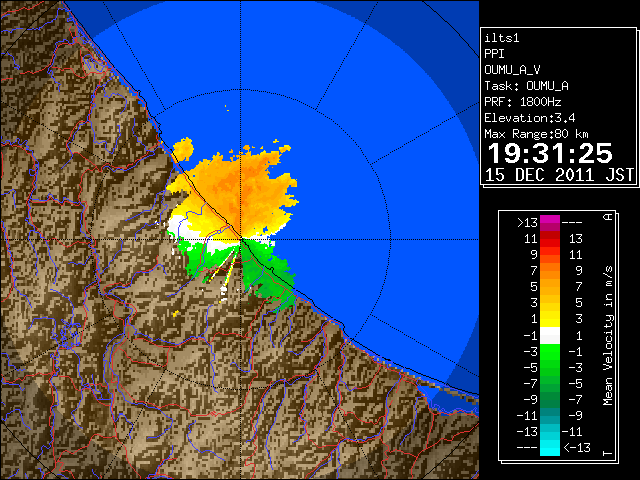Click the 'PRF: 1800Hz' value
The image size is (640, 480).
coord(523,102)
